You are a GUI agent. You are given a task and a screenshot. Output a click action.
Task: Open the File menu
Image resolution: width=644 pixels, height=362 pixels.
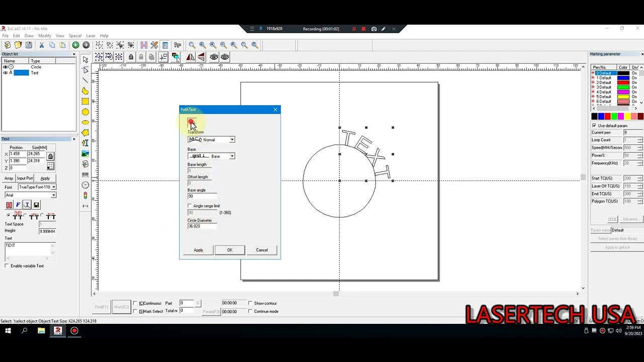(5, 36)
